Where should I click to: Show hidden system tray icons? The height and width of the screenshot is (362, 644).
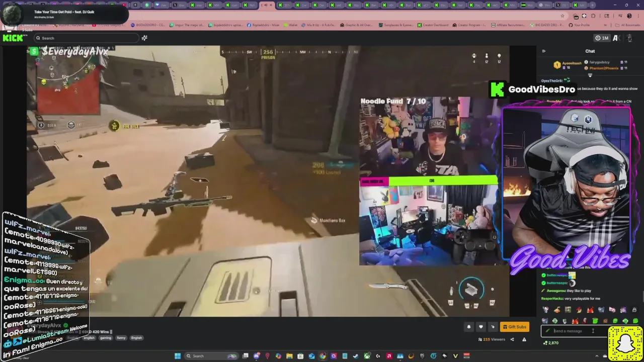coord(597,356)
